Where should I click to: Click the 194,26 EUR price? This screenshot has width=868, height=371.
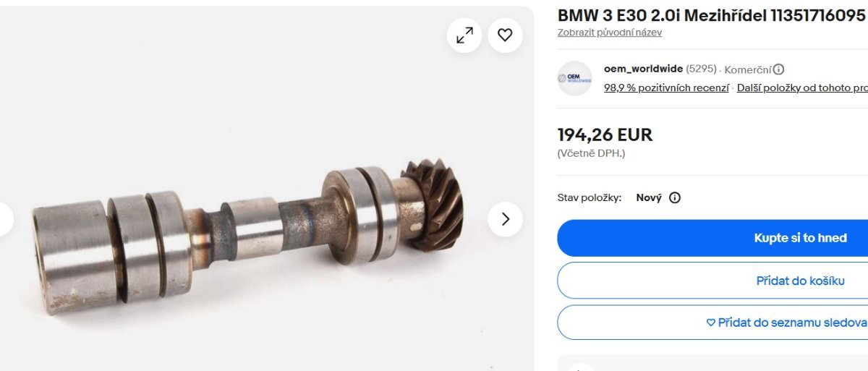[605, 135]
